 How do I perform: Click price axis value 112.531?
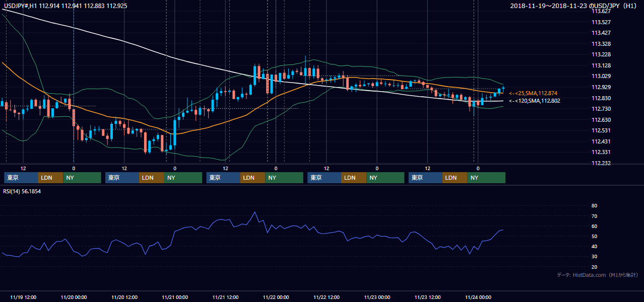pyautogui.click(x=601, y=130)
